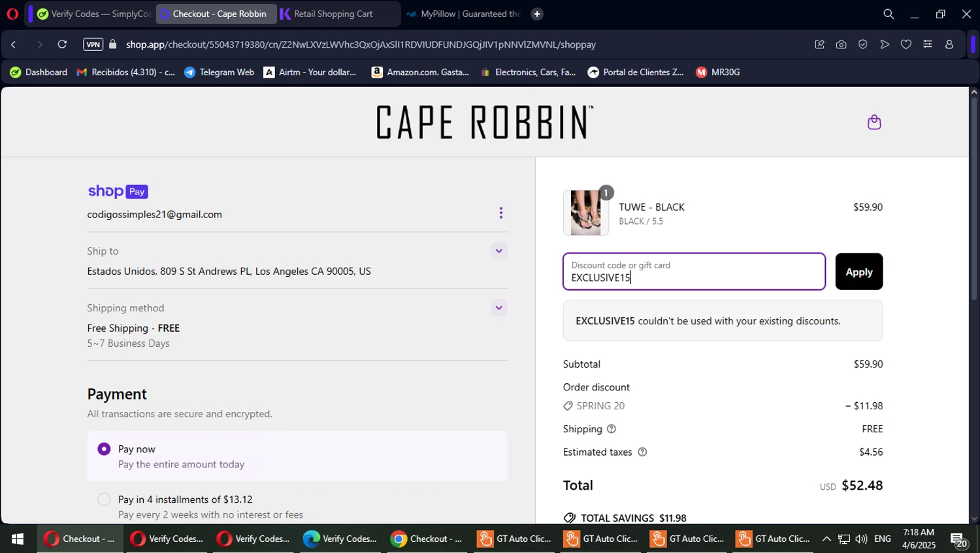Open a new browser tab
The height and width of the screenshot is (553, 980).
(x=537, y=14)
